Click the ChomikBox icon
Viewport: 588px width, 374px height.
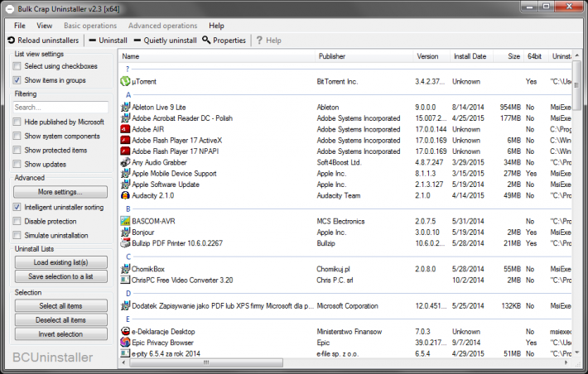(125, 269)
